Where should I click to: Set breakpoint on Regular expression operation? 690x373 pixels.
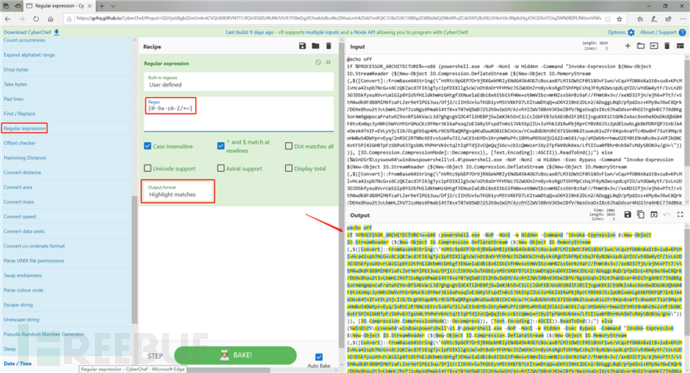[328, 62]
